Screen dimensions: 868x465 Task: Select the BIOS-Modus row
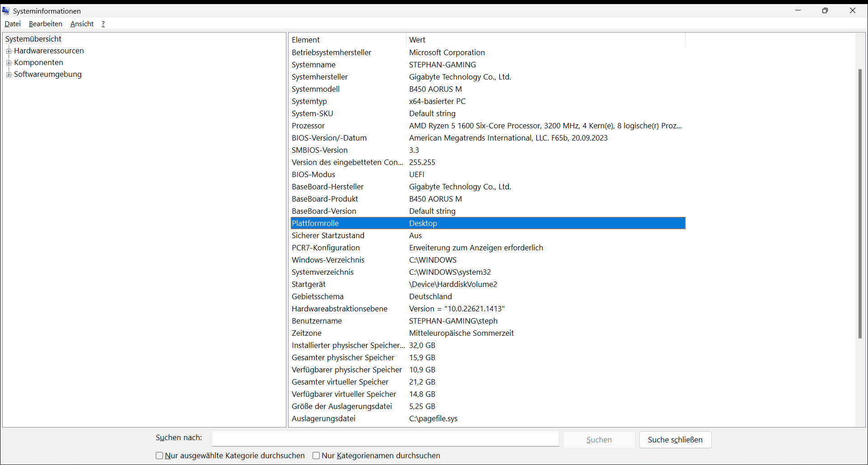click(488, 174)
